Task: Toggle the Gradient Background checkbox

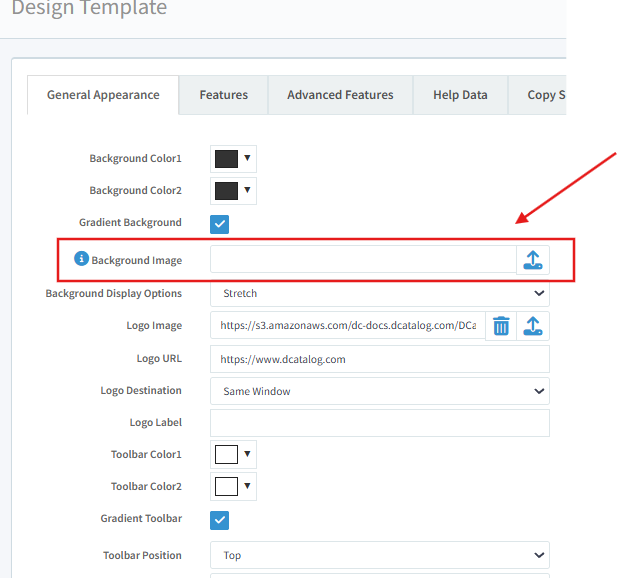Action: click(x=220, y=223)
